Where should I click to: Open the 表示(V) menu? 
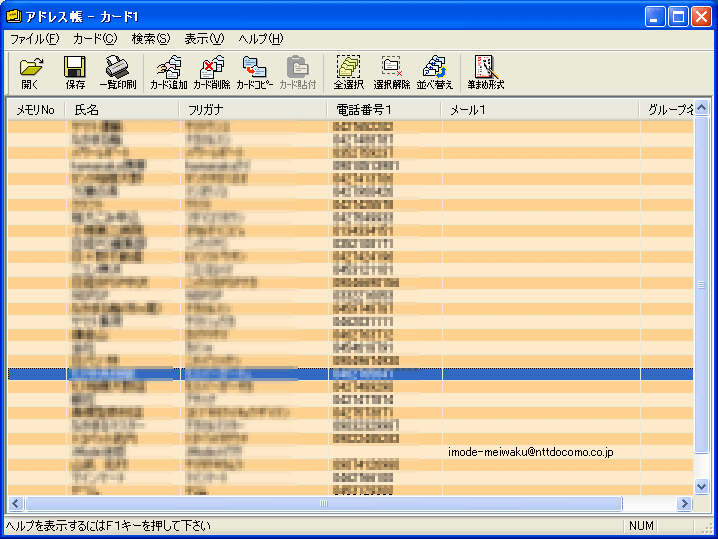pyautogui.click(x=204, y=38)
